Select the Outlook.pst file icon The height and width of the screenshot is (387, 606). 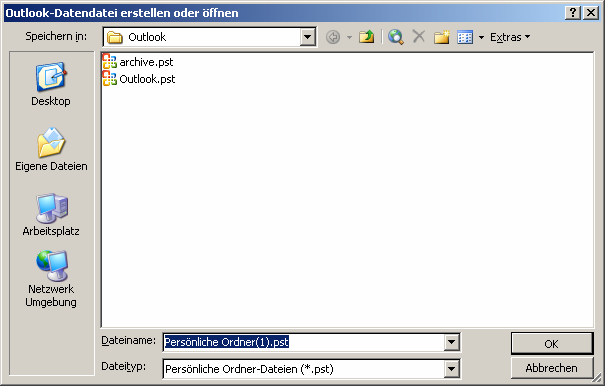point(110,78)
